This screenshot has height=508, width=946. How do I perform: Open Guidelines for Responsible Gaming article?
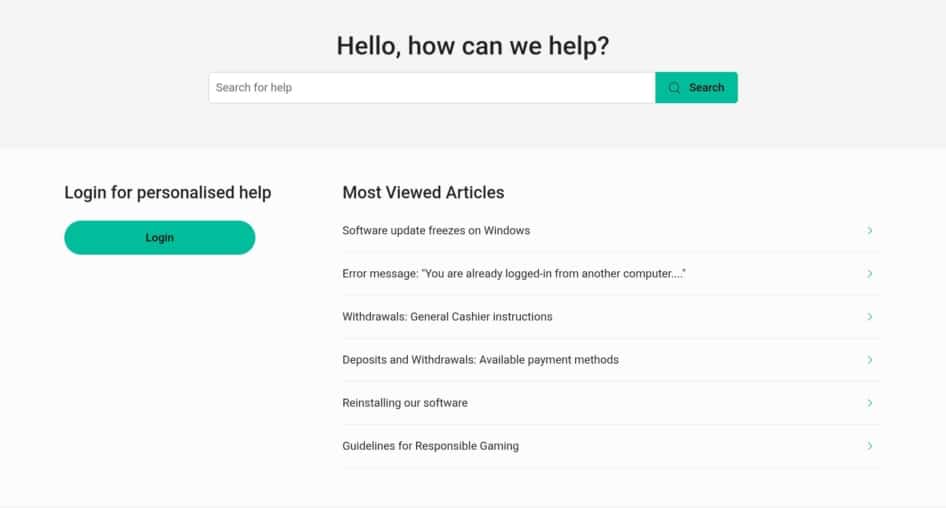(430, 445)
